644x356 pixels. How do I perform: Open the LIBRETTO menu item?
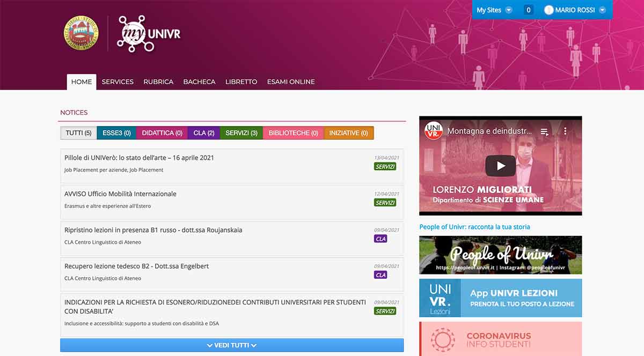[x=241, y=82]
